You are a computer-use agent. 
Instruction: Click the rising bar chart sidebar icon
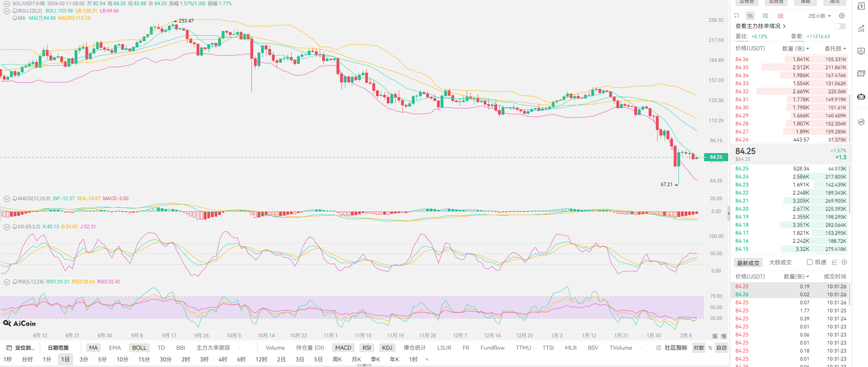click(861, 29)
